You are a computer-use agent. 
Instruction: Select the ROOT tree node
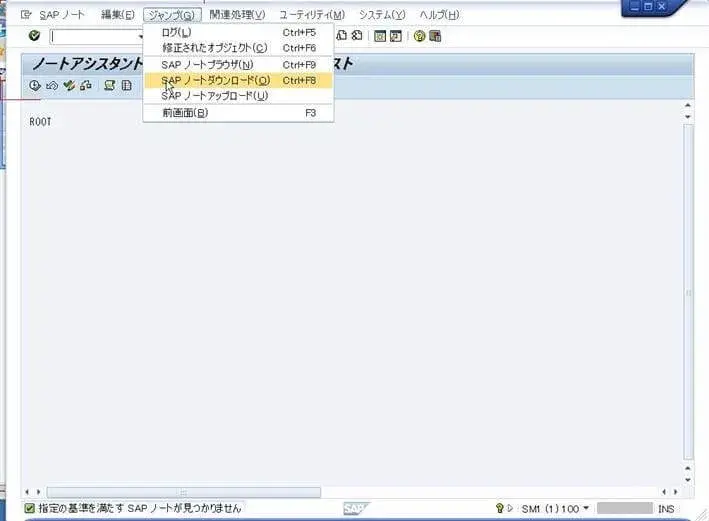click(40, 122)
